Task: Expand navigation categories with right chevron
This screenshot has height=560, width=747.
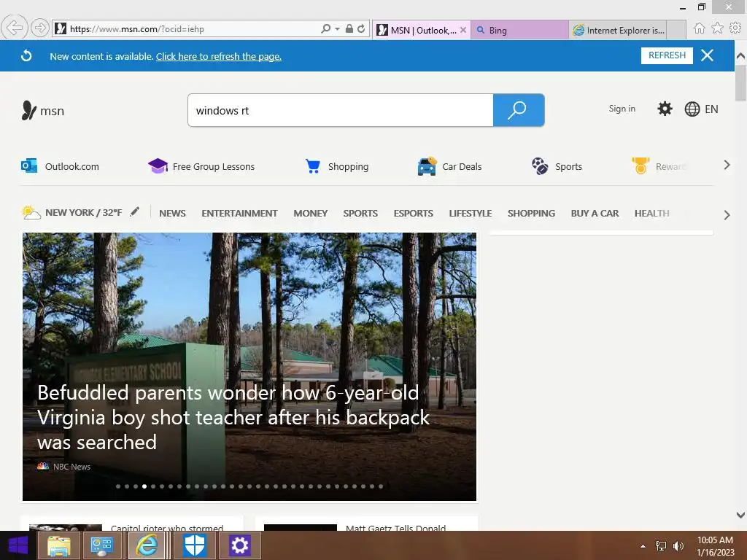Action: pyautogui.click(x=727, y=215)
